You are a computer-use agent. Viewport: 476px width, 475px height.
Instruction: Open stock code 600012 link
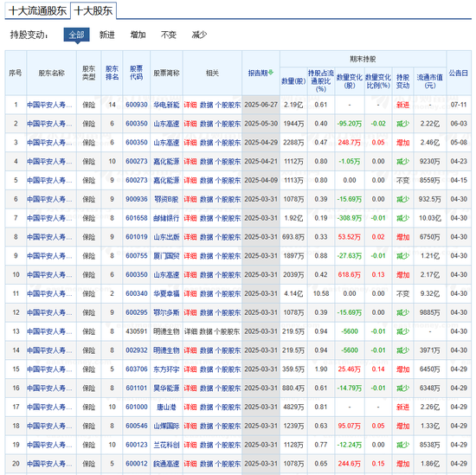pos(137,464)
